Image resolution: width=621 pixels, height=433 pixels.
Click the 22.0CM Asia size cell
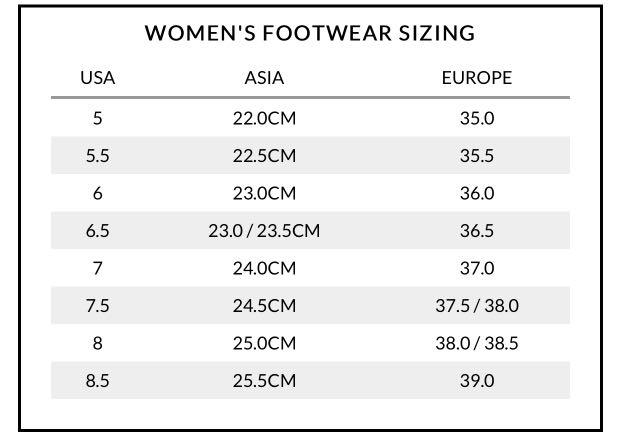(x=264, y=118)
